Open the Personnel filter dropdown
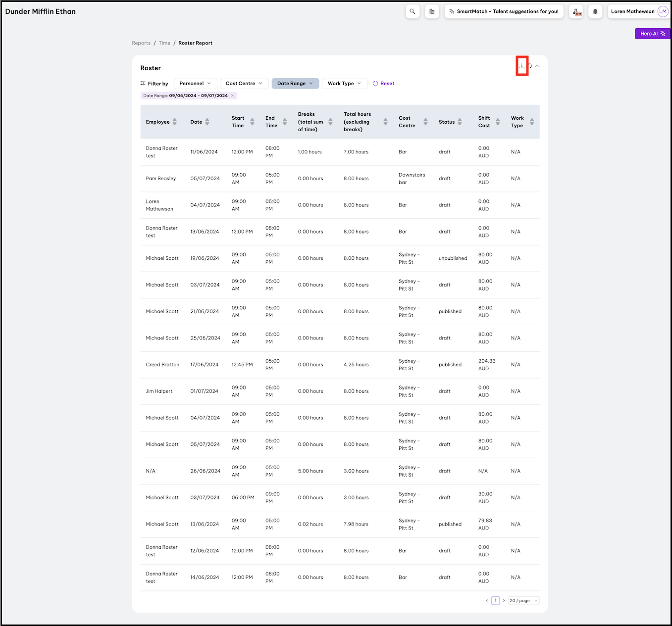Viewport: 672px width, 626px height. (x=195, y=84)
